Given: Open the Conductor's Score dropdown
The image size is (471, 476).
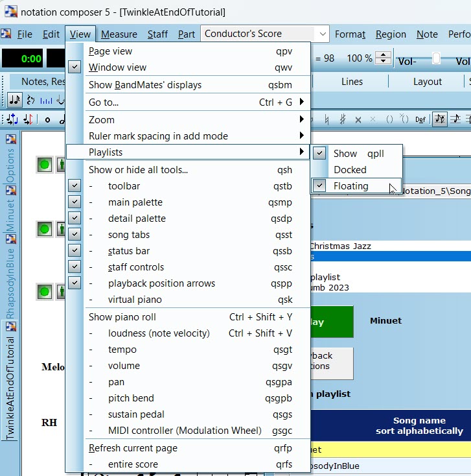Looking at the screenshot, I should click(x=322, y=34).
